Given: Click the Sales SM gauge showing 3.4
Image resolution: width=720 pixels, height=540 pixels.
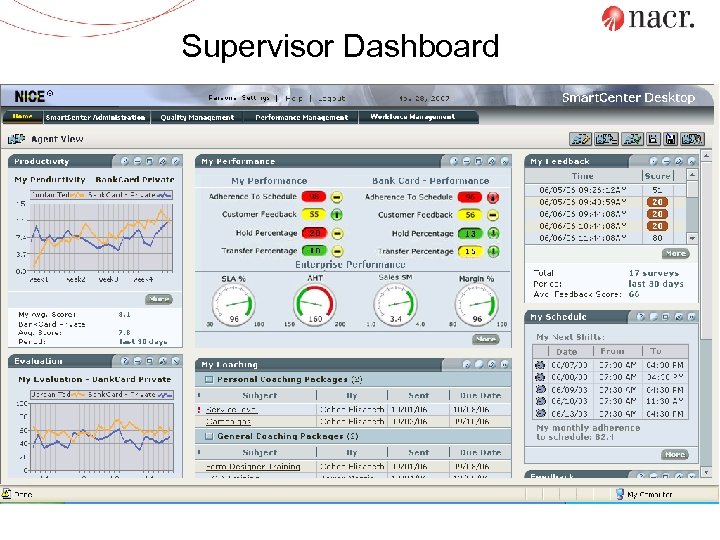Looking at the screenshot, I should tap(395, 304).
